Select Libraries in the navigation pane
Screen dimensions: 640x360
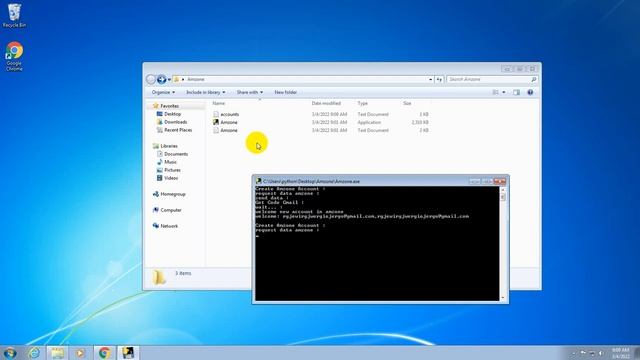coord(169,146)
